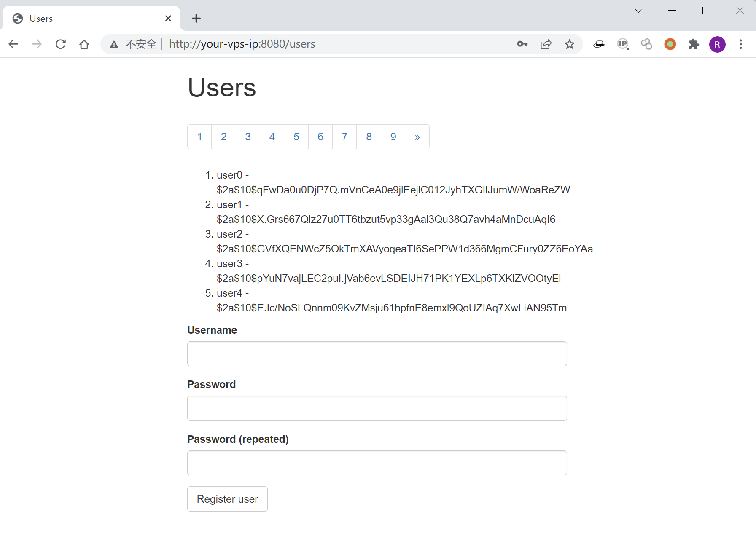Expand the tab search chevron
Image resolution: width=756 pixels, height=541 pixels.
pos(638,11)
